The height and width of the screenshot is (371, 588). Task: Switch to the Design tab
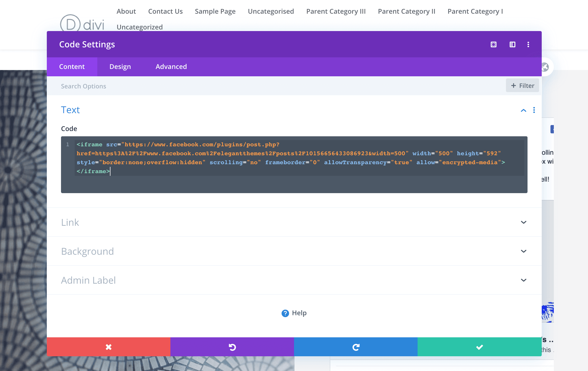120,66
